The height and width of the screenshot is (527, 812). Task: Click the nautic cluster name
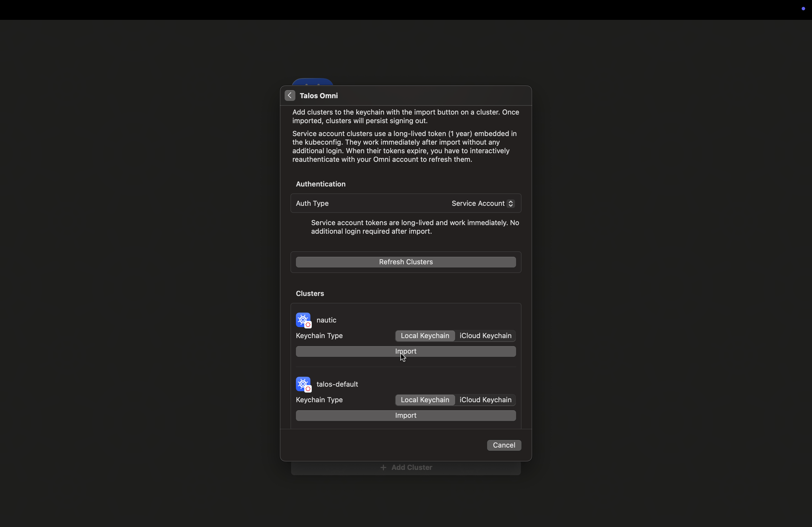pos(326,320)
